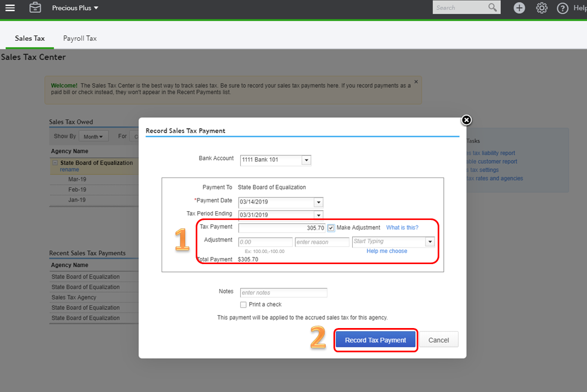Open the Tax Period Ending dropdown

(319, 214)
